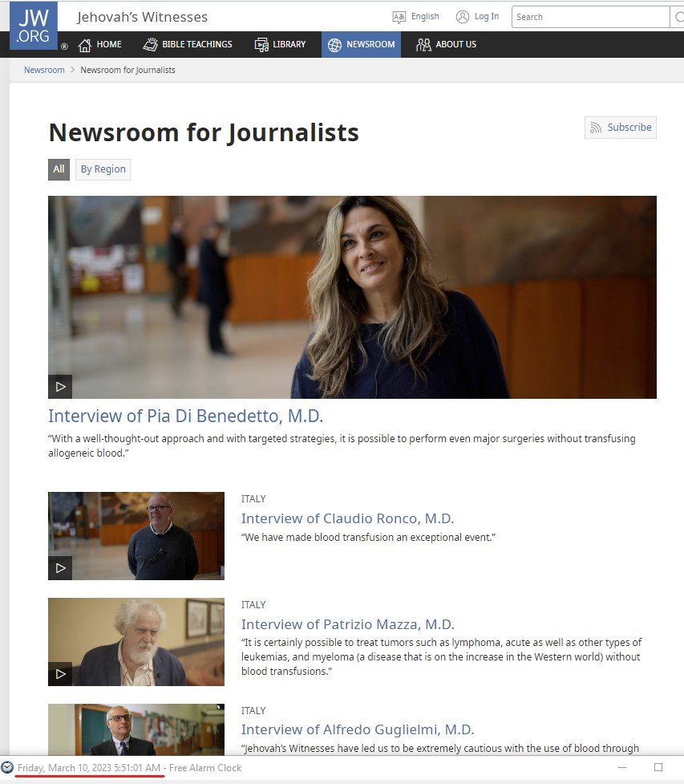Open Interview of Claudio Ronco link
Image resolution: width=684 pixels, height=784 pixels.
point(348,518)
